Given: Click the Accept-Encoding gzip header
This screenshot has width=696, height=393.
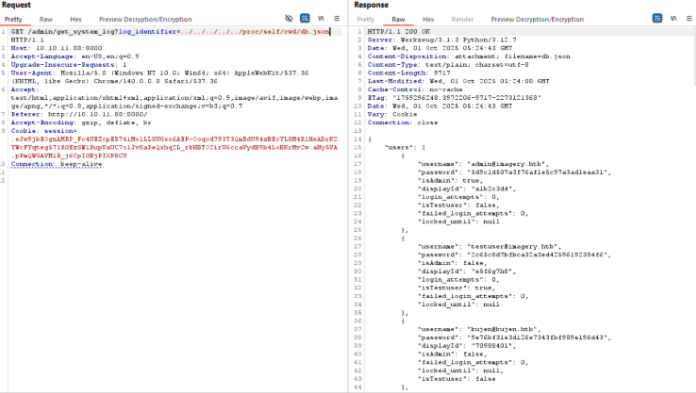Looking at the screenshot, I should click(81, 123).
